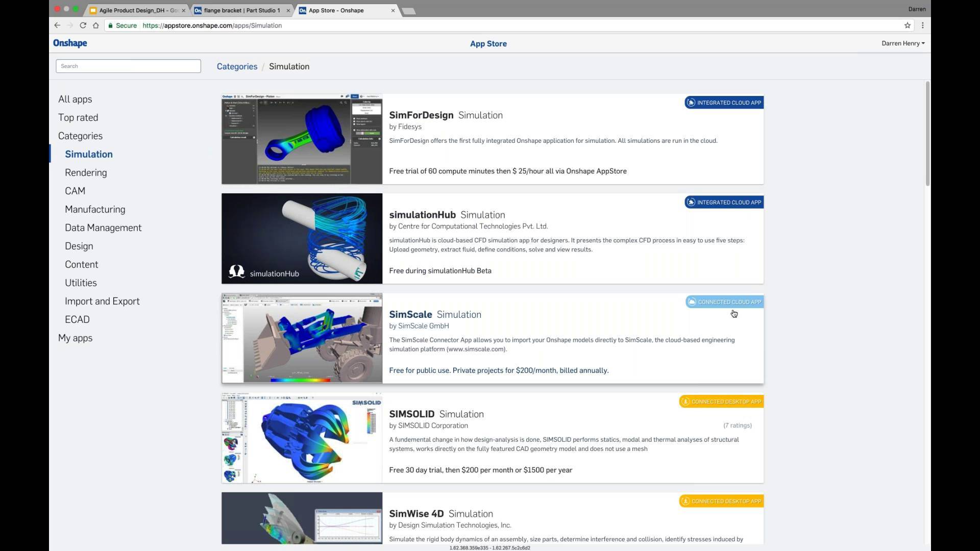The image size is (980, 551).
Task: Click the address bar URL
Action: (x=212, y=26)
